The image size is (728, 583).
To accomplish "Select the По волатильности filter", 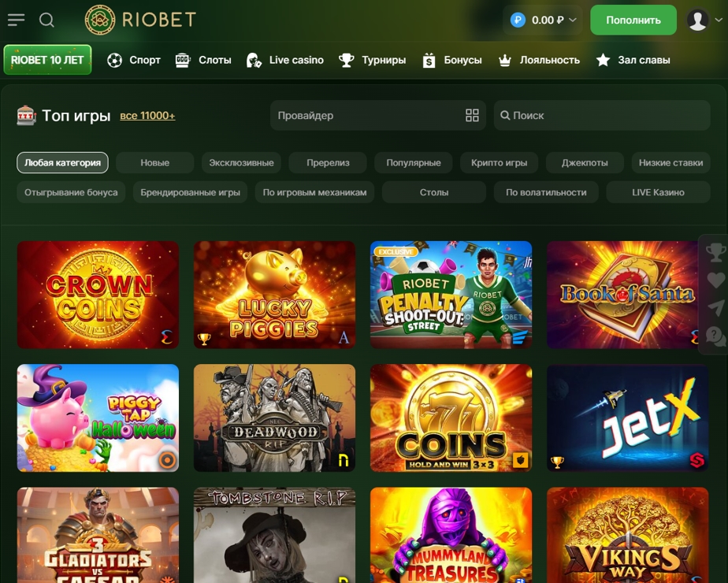I will (546, 192).
